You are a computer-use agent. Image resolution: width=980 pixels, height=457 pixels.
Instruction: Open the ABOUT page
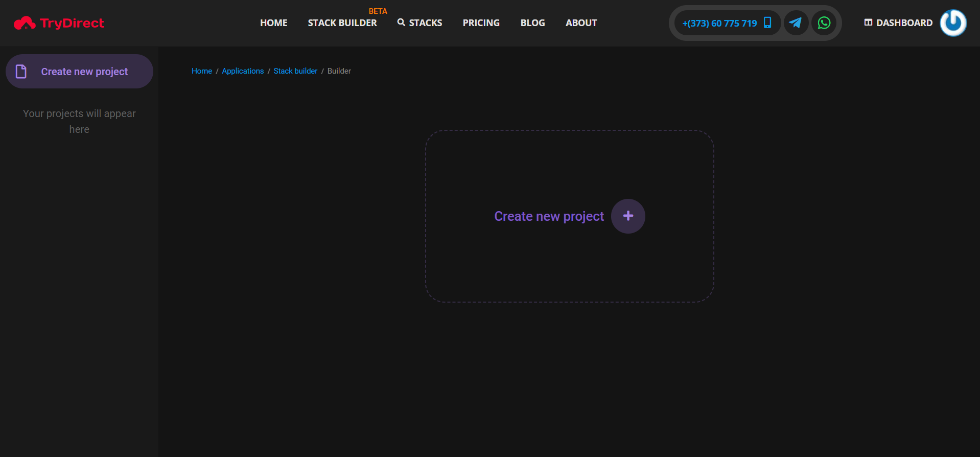(x=581, y=23)
